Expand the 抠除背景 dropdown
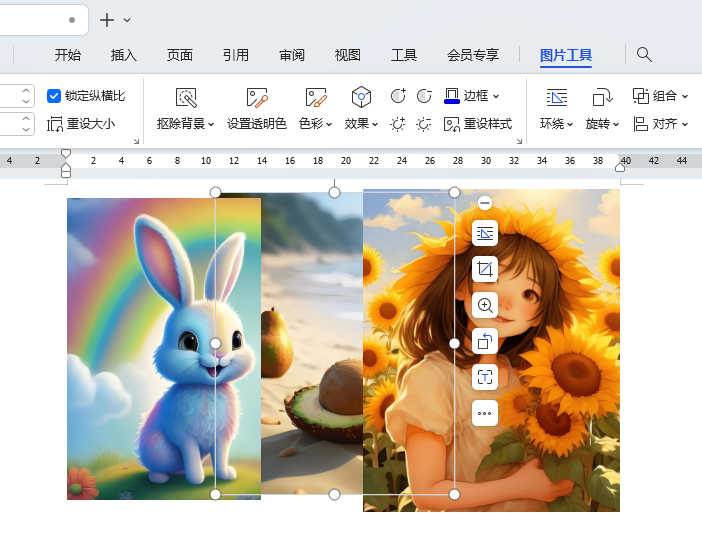The image size is (702, 560). [211, 124]
